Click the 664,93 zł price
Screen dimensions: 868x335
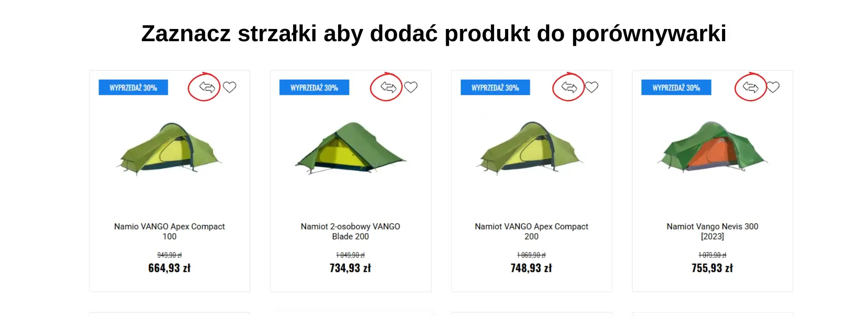click(x=170, y=268)
